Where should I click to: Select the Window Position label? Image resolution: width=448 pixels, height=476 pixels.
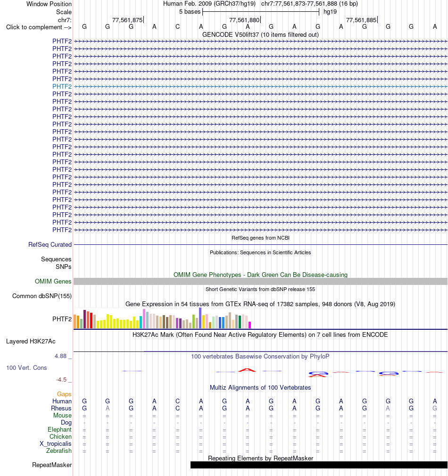point(49,4)
